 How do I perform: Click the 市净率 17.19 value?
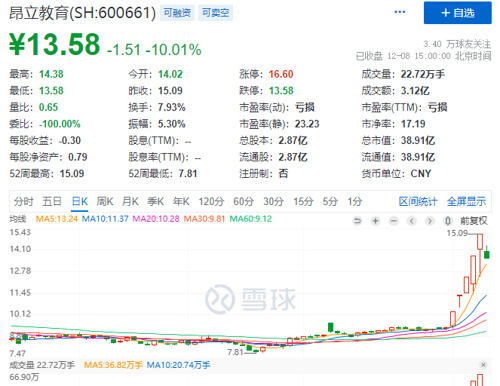(413, 124)
